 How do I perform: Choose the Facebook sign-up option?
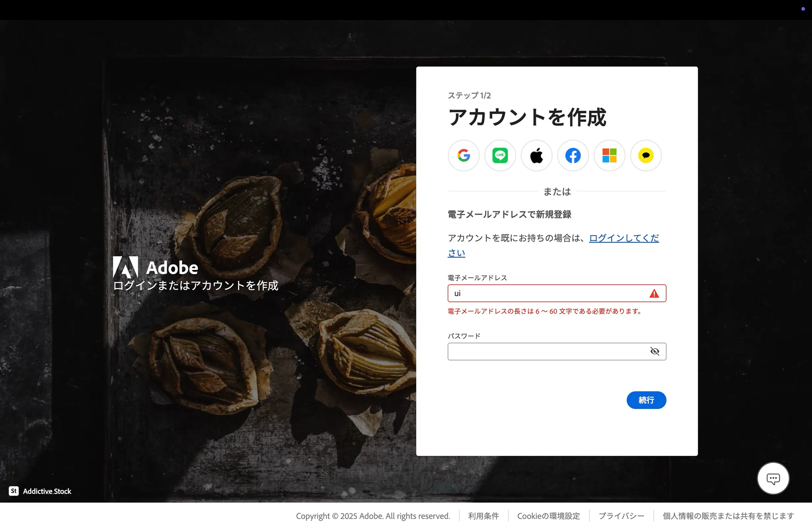click(x=572, y=155)
